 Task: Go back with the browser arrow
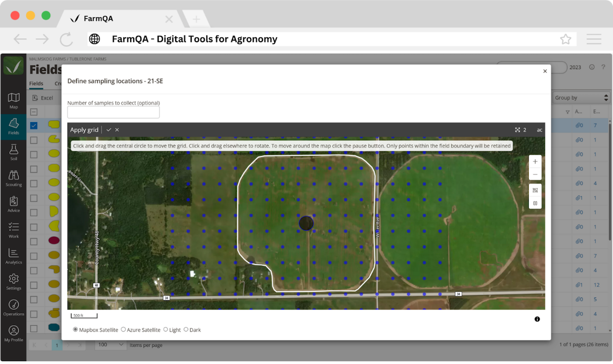[20, 39]
